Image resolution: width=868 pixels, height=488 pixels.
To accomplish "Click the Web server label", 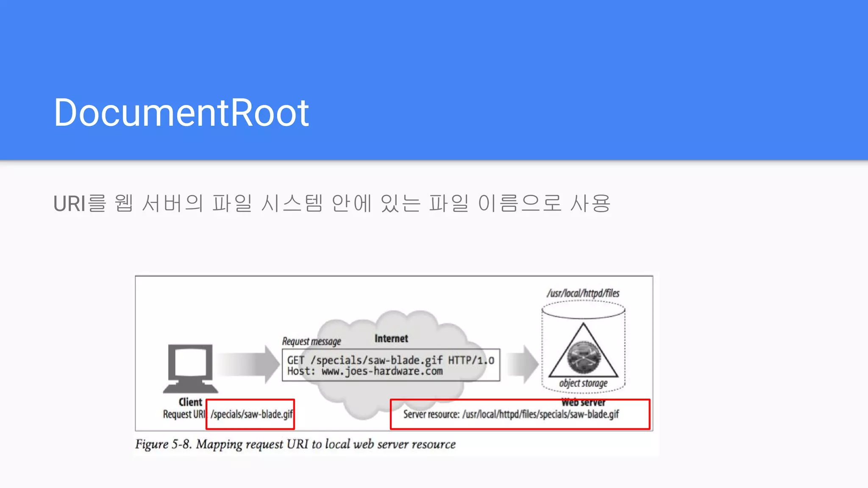I will pyautogui.click(x=584, y=402).
